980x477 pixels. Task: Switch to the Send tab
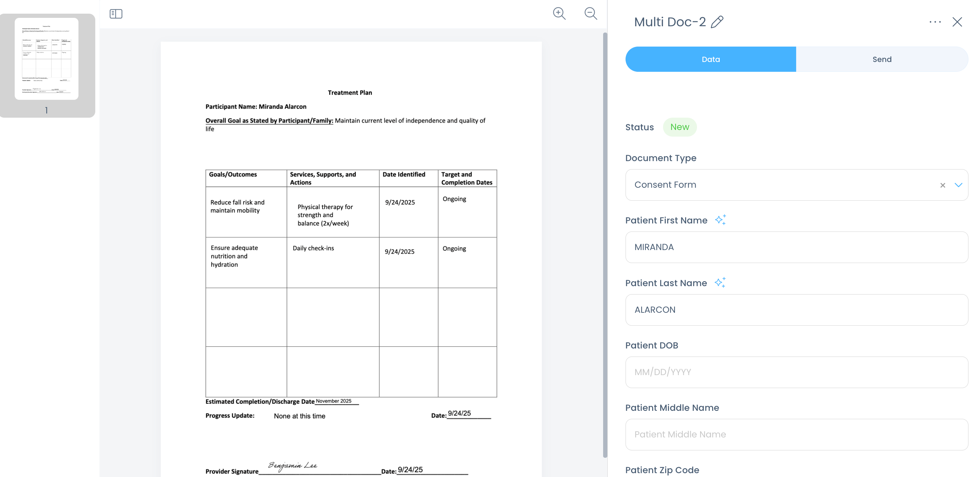coord(882,59)
